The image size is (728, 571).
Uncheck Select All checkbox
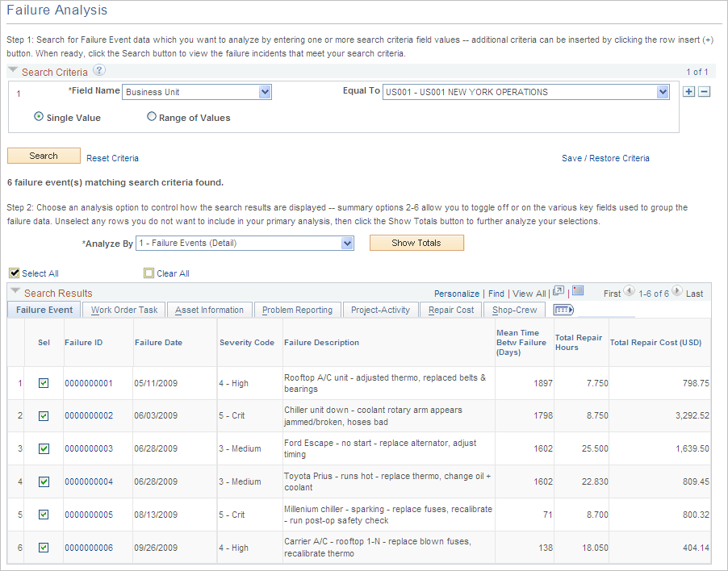[x=14, y=273]
